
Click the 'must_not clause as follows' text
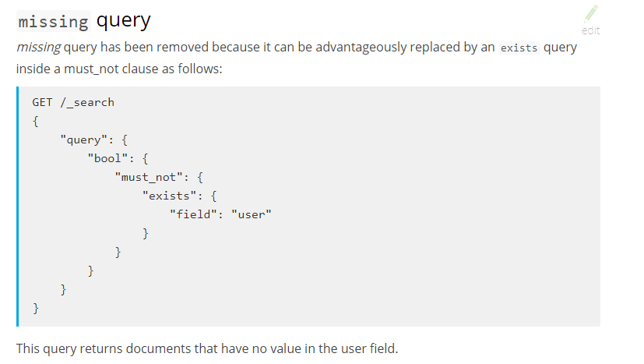point(143,69)
